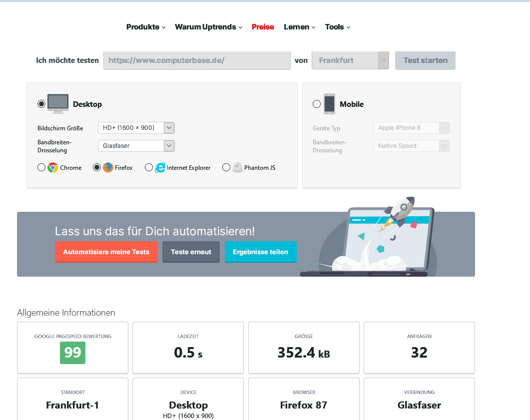The image size is (530, 420).
Task: Click the Grösse 352.4 kB value
Action: pos(304,353)
